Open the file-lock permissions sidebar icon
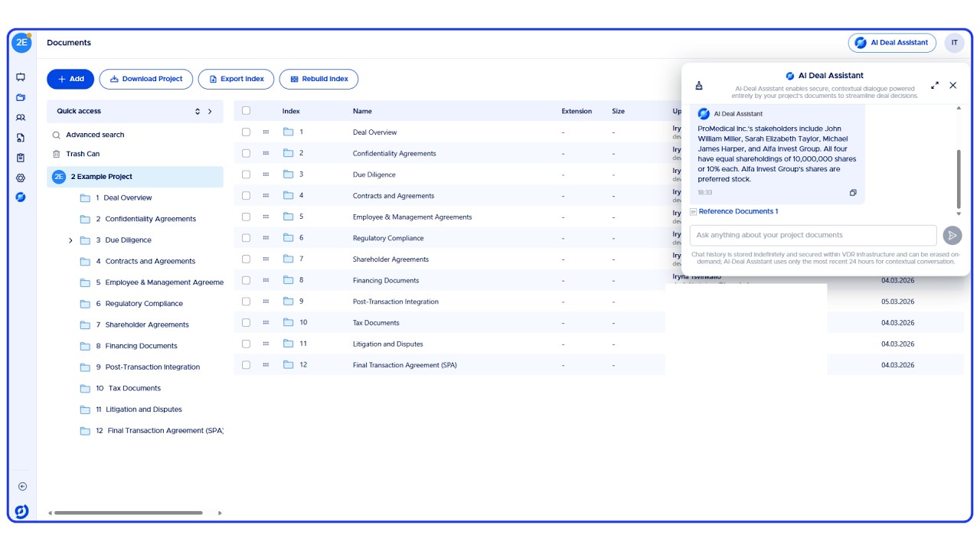The height and width of the screenshot is (551, 980). tap(21, 138)
